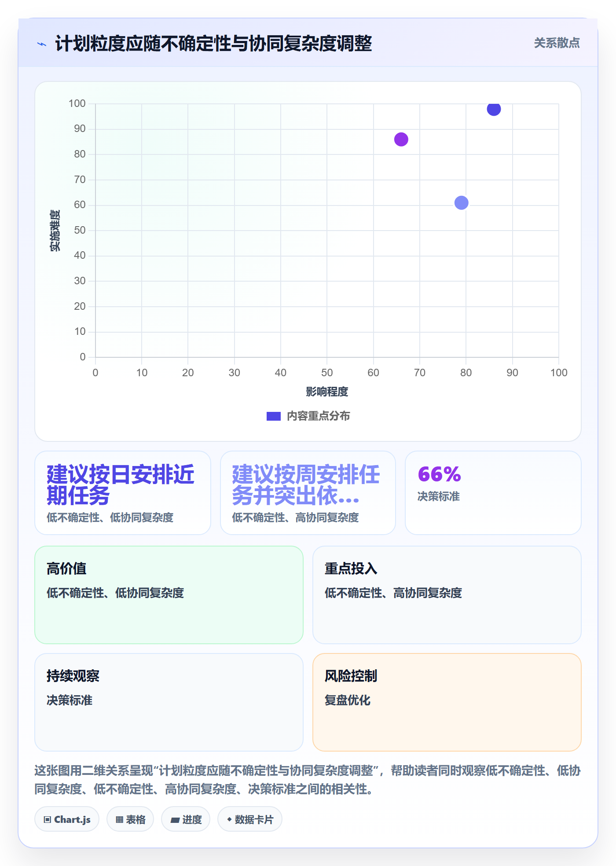Open the 建议按周安排任务并突出依… card
The image size is (616, 866).
pyautogui.click(x=308, y=493)
